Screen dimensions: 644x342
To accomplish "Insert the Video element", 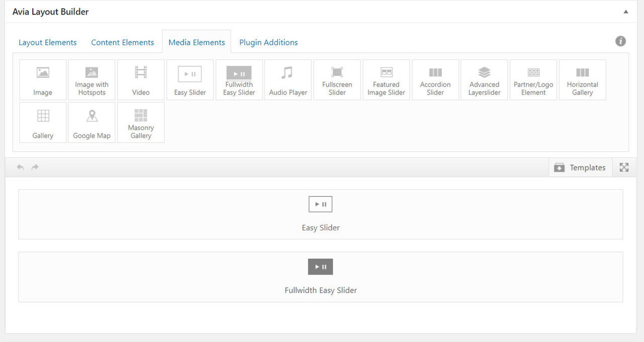I will pos(141,80).
